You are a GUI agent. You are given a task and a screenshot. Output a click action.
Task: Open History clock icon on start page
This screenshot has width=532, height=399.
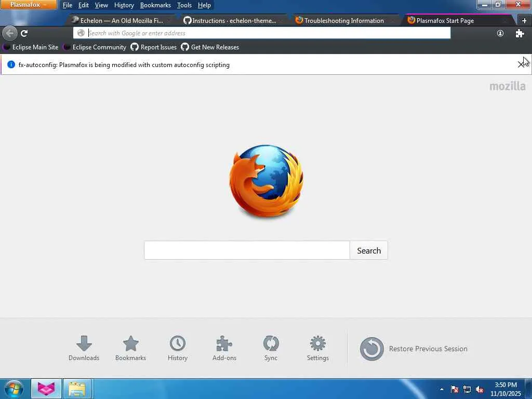178,349
